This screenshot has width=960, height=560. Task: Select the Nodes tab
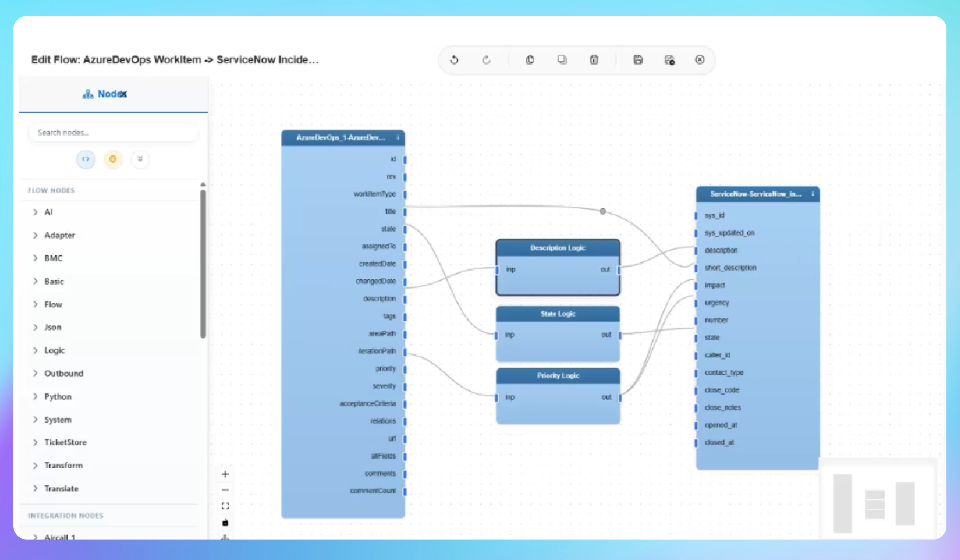coord(105,94)
